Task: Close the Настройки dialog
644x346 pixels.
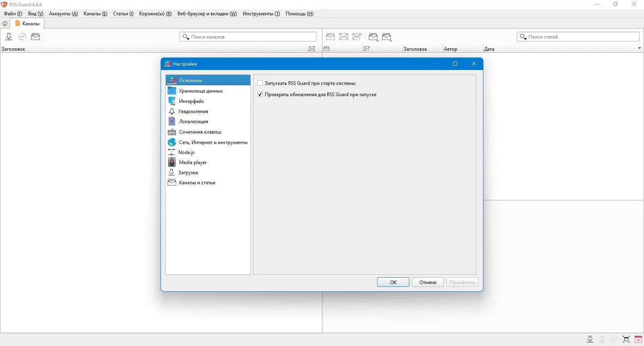Action: tap(474, 64)
